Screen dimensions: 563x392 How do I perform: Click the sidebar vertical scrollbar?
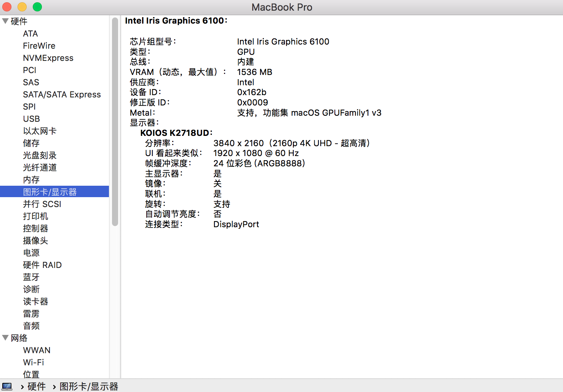[x=115, y=122]
